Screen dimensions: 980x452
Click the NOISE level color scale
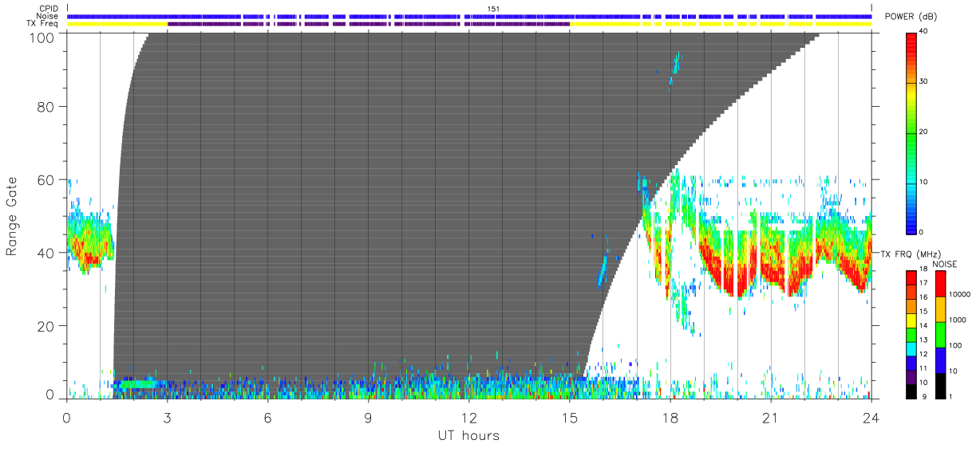[x=941, y=334]
